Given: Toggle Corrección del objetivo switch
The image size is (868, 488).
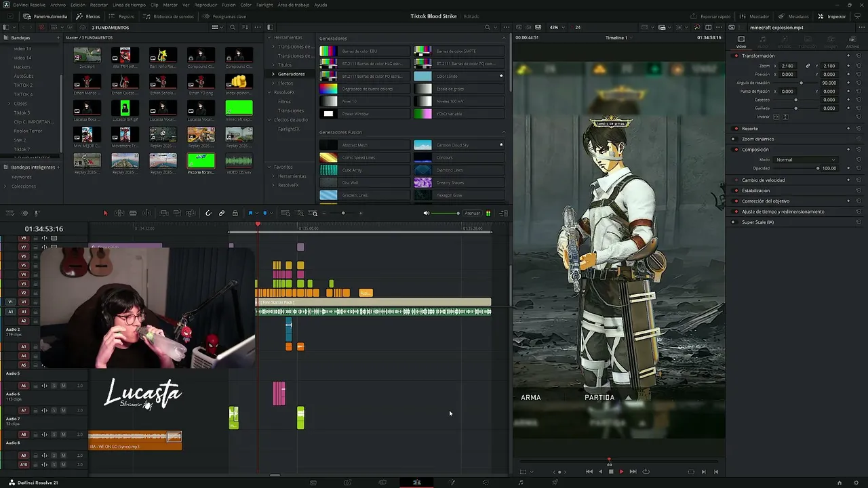Looking at the screenshot, I should (736, 201).
